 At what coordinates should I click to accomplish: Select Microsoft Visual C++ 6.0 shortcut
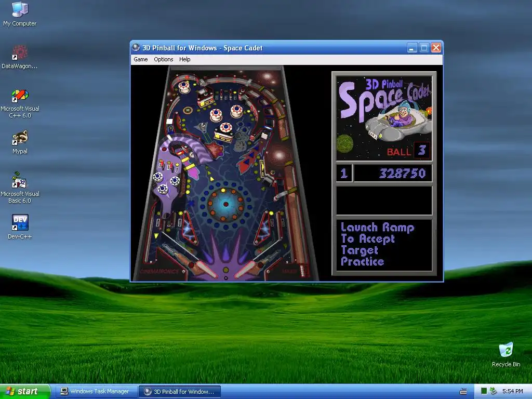[x=20, y=103]
